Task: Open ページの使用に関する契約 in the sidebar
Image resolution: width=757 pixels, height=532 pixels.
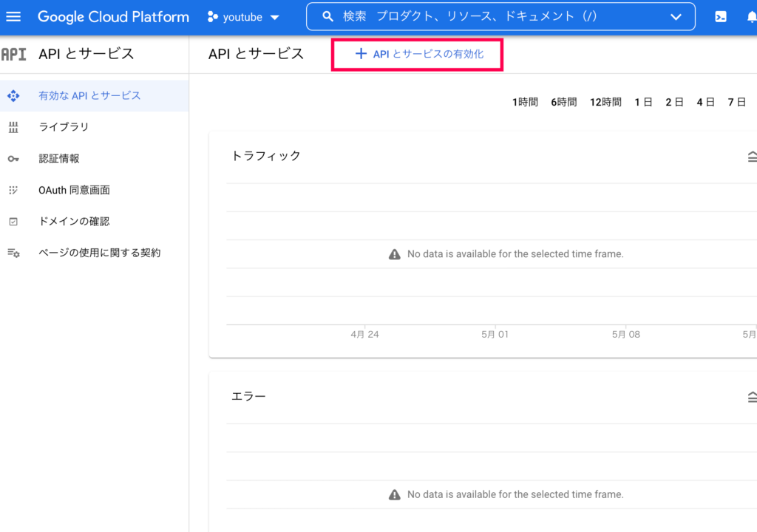Action: [x=94, y=253]
